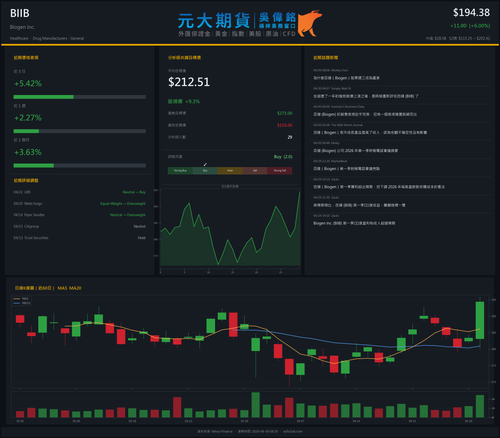The image size is (500, 438).
Task: Click the Buy (2.0) consensus rating
Action: pos(283,157)
